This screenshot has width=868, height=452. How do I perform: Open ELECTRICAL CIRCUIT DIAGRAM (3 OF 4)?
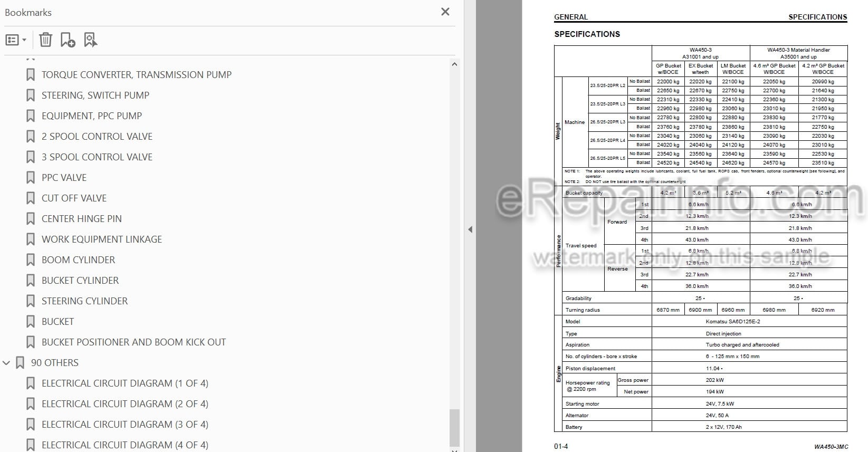(125, 425)
